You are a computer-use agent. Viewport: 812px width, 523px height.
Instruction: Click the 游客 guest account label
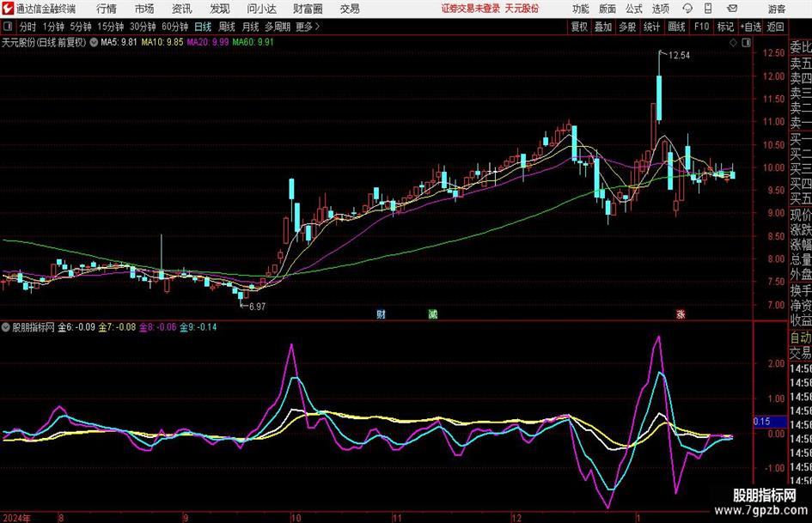[777, 9]
